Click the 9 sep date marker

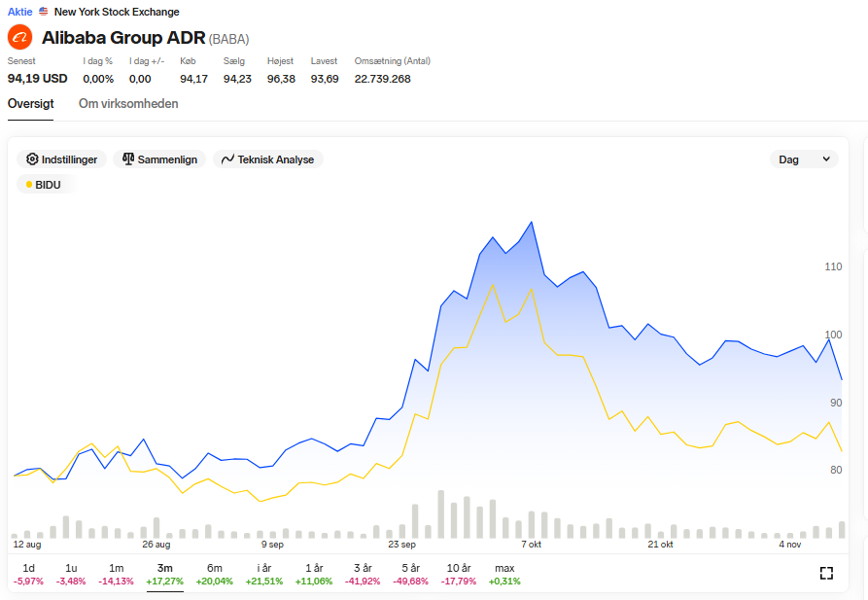[x=272, y=544]
